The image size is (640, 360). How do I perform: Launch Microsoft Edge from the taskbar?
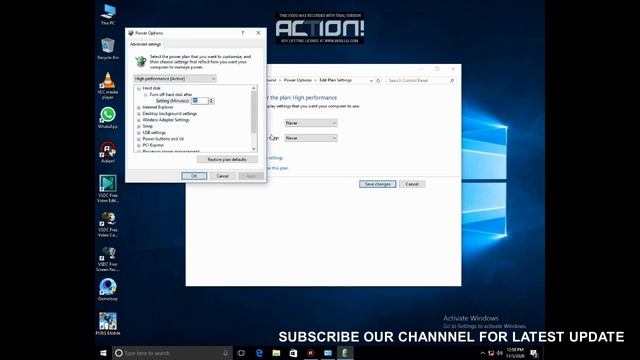click(259, 353)
